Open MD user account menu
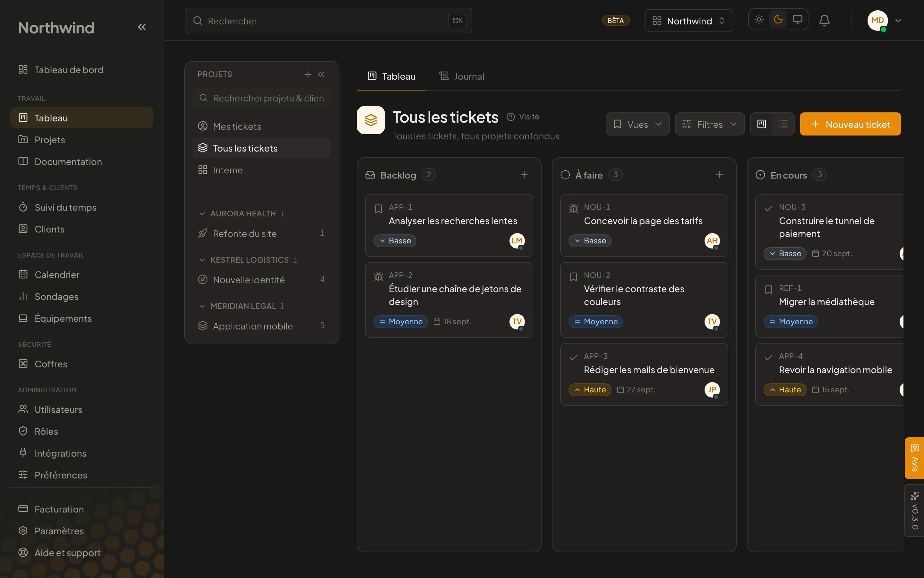This screenshot has height=578, width=924. 884,21
